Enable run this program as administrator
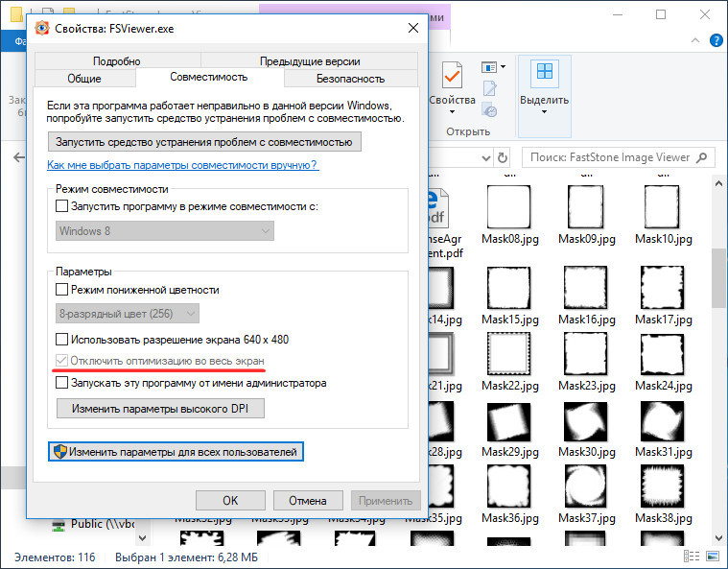Image resolution: width=728 pixels, height=569 pixels. 61,383
